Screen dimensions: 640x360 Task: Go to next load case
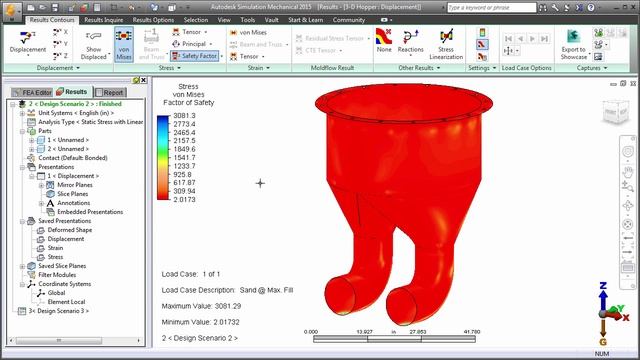pos(532,39)
